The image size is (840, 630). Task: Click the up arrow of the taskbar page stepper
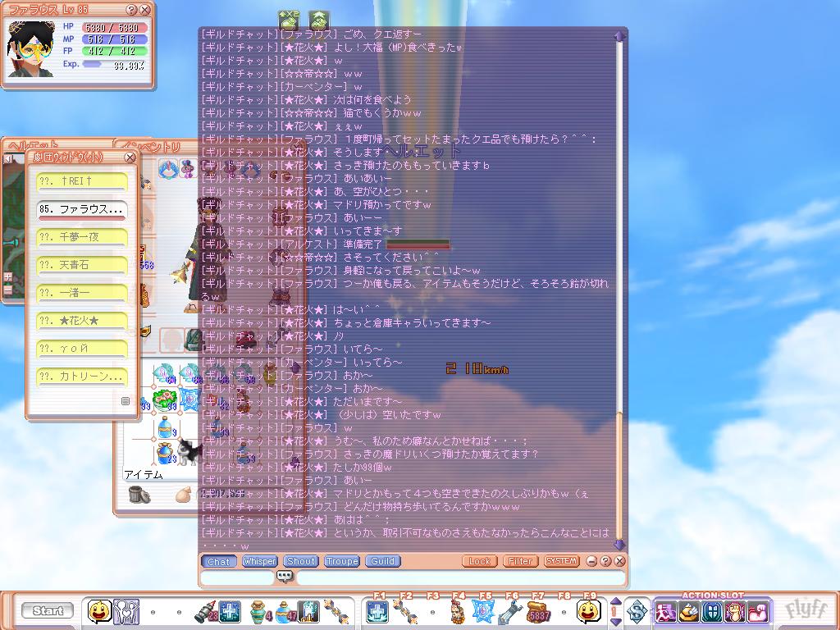point(615,602)
